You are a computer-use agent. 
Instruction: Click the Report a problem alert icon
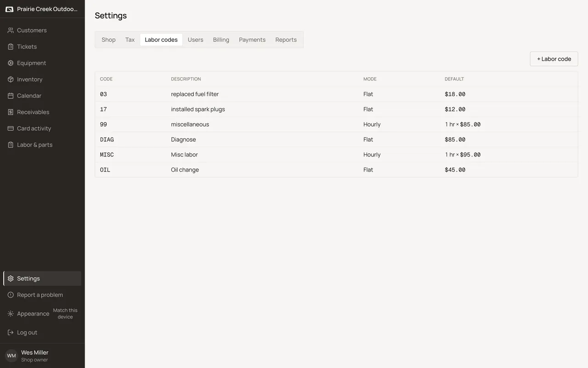(11, 295)
